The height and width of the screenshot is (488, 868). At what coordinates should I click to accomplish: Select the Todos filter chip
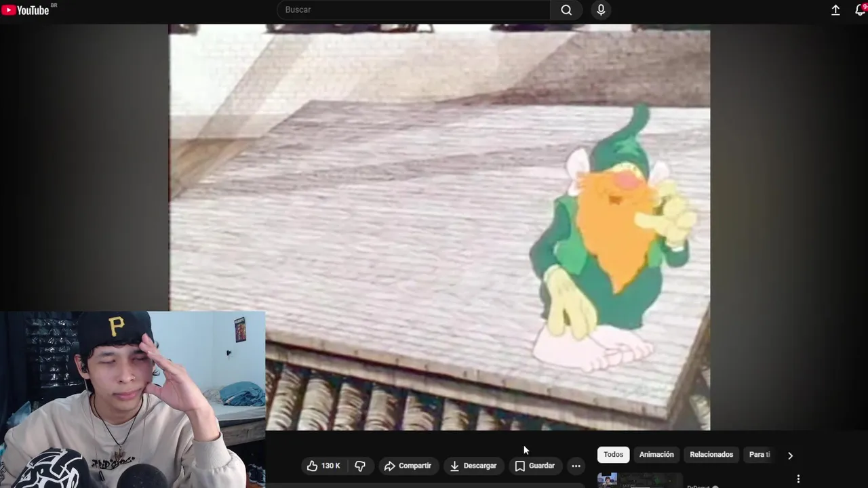point(613,455)
